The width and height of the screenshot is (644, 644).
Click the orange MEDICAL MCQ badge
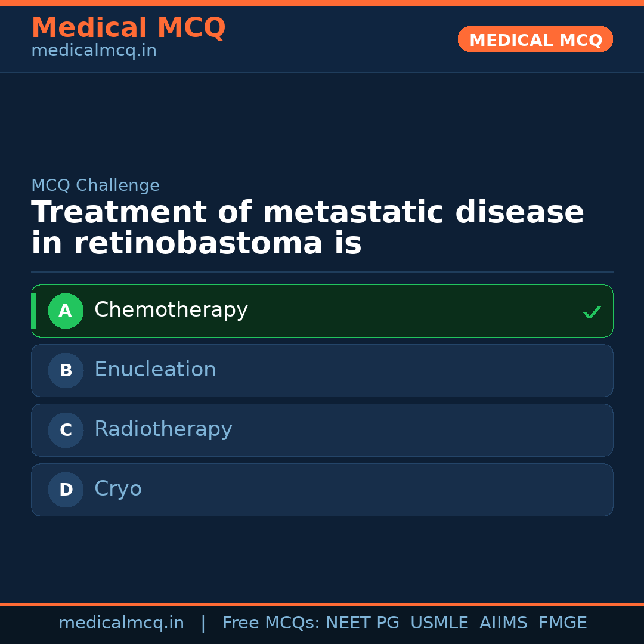pyautogui.click(x=535, y=39)
